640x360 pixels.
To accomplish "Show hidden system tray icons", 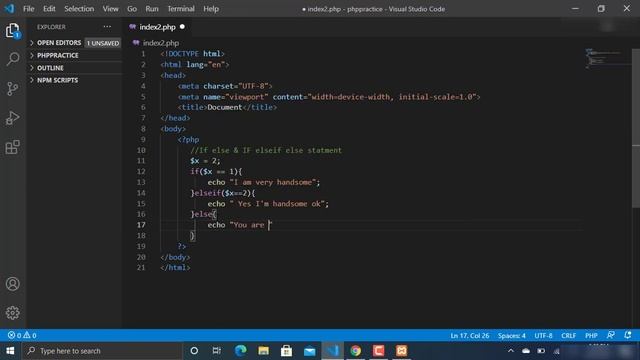I will click(x=511, y=351).
